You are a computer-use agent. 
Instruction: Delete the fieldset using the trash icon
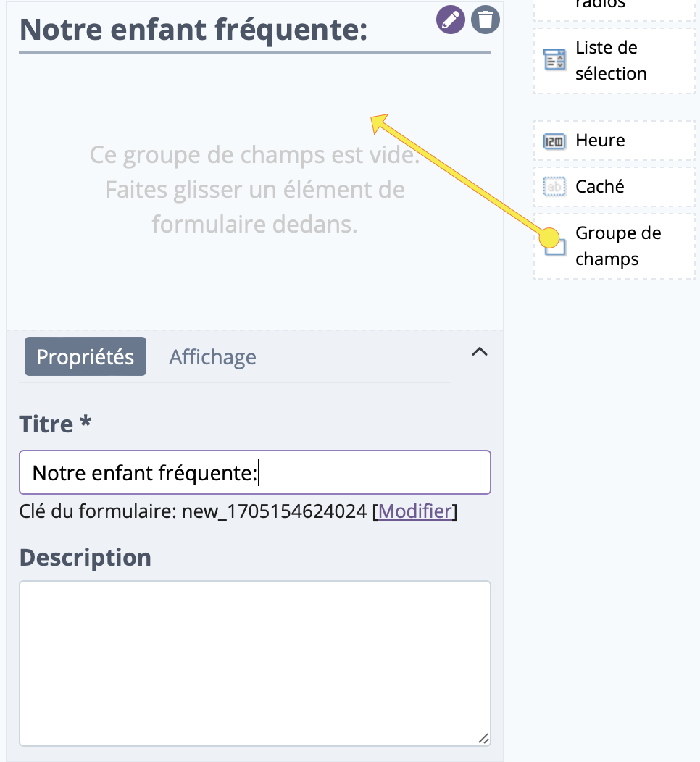click(x=485, y=20)
